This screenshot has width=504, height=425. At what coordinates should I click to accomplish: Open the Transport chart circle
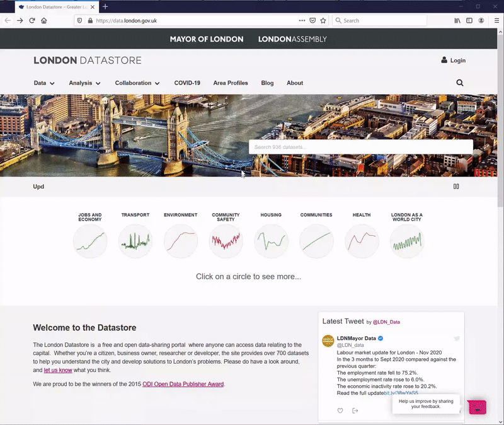coord(135,242)
